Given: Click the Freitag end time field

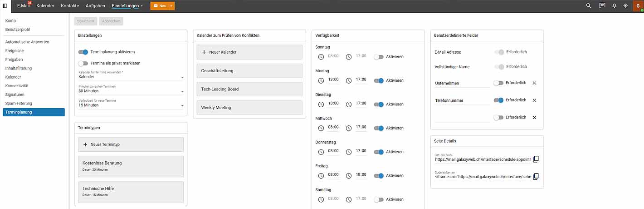Looking at the screenshot, I should point(361,175).
